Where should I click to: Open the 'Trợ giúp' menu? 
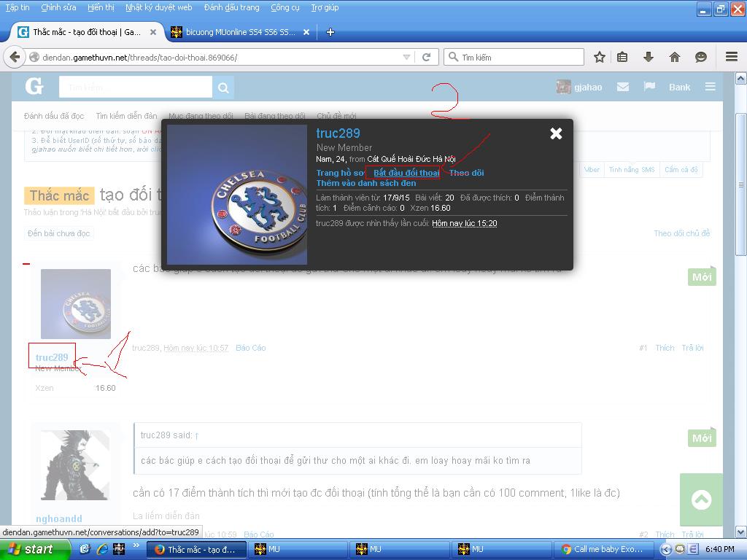click(325, 7)
